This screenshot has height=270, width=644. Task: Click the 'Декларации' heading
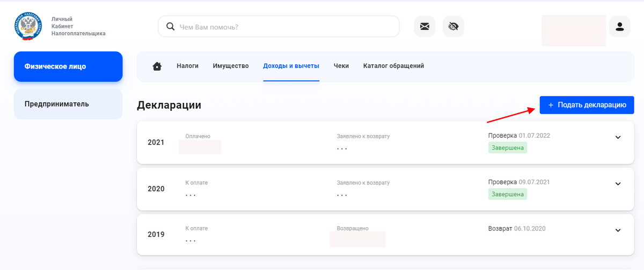169,105
